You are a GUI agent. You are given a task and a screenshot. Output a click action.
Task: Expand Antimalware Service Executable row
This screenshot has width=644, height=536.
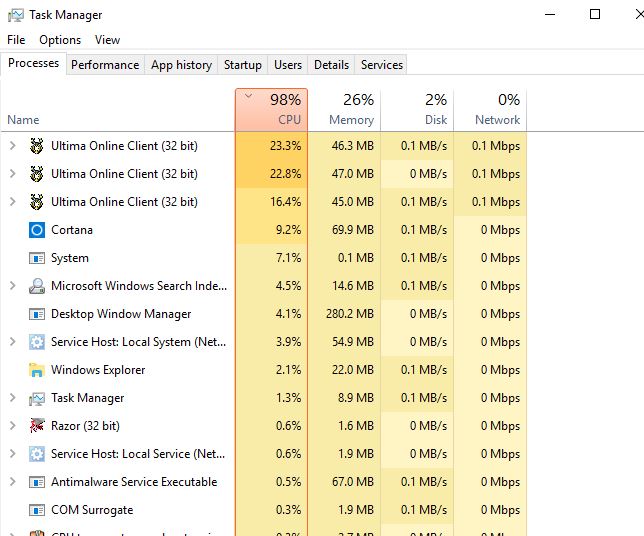[x=12, y=481]
